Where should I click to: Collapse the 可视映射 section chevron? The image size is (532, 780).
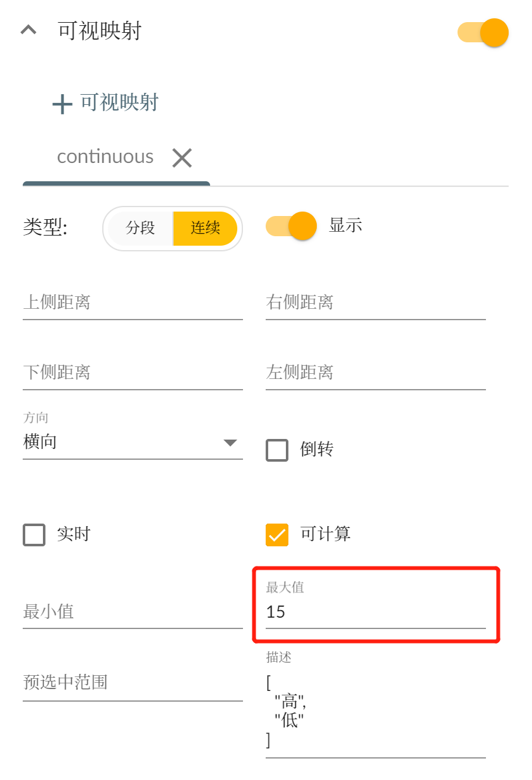[x=28, y=30]
